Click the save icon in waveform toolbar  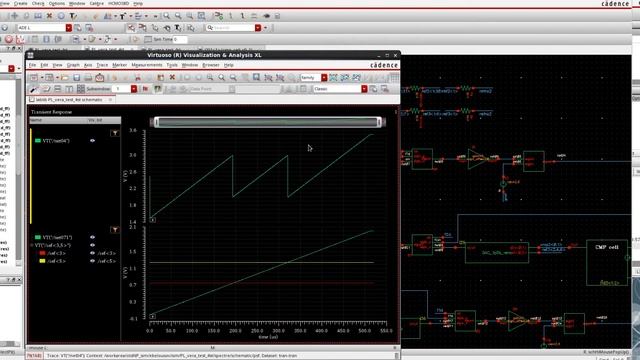click(76, 78)
